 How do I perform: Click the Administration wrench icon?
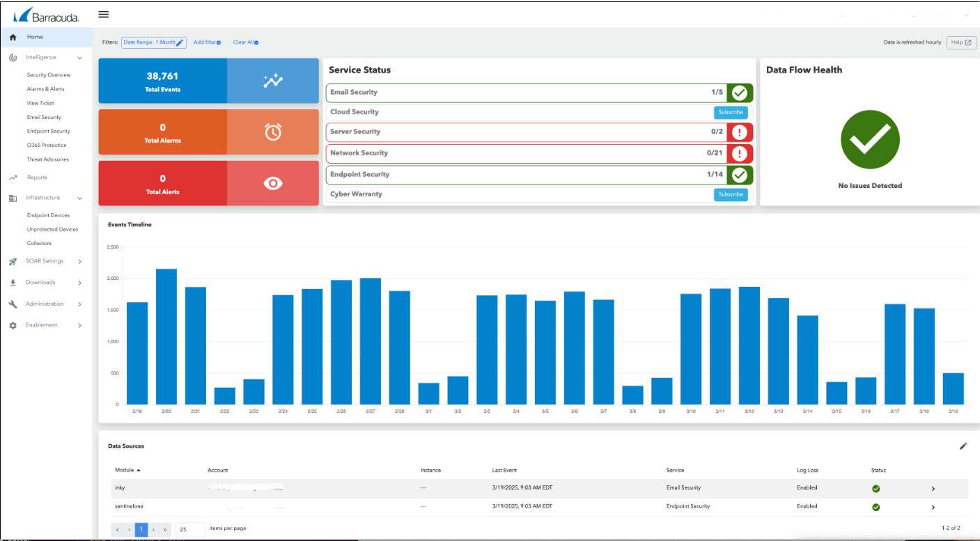12,304
